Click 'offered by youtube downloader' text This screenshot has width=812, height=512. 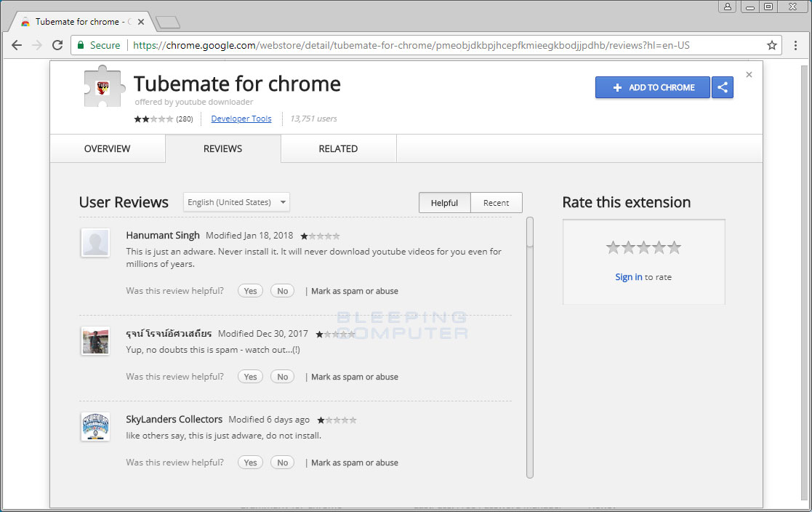click(x=194, y=102)
